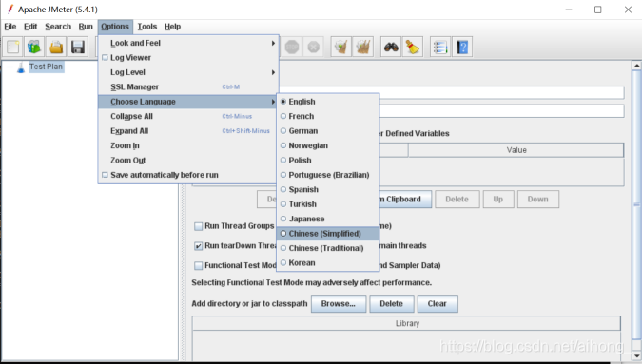Click the Clear All brooms icon
The image size is (642, 364).
(x=362, y=47)
